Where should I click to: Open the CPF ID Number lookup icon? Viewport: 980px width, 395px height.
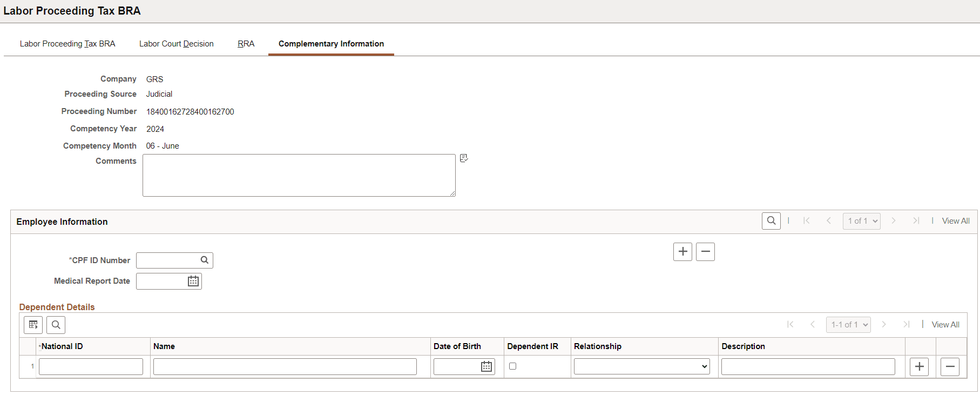coord(205,260)
